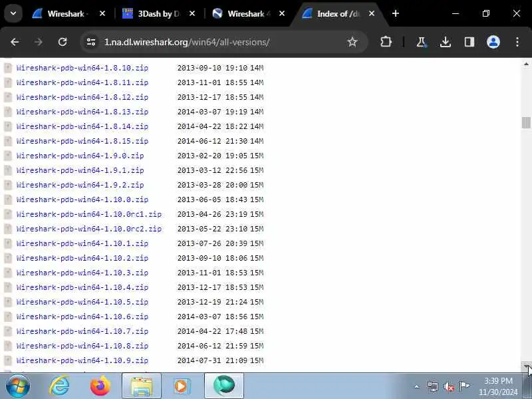
Task: Launch Firefox from the taskbar
Action: pos(100,386)
